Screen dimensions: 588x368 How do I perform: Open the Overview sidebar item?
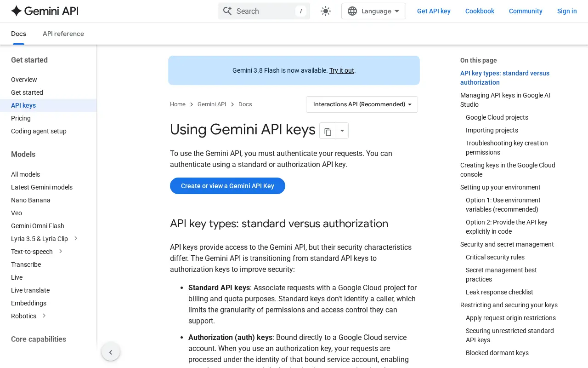coord(24,80)
